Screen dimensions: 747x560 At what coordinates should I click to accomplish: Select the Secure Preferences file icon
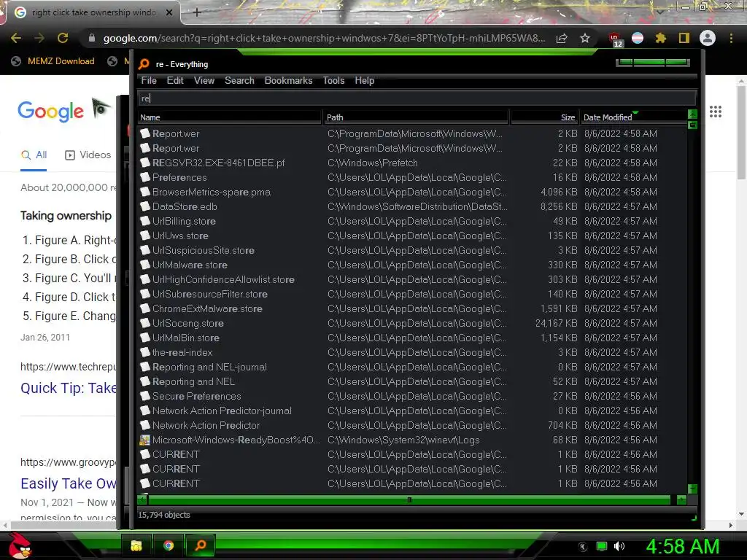145,396
